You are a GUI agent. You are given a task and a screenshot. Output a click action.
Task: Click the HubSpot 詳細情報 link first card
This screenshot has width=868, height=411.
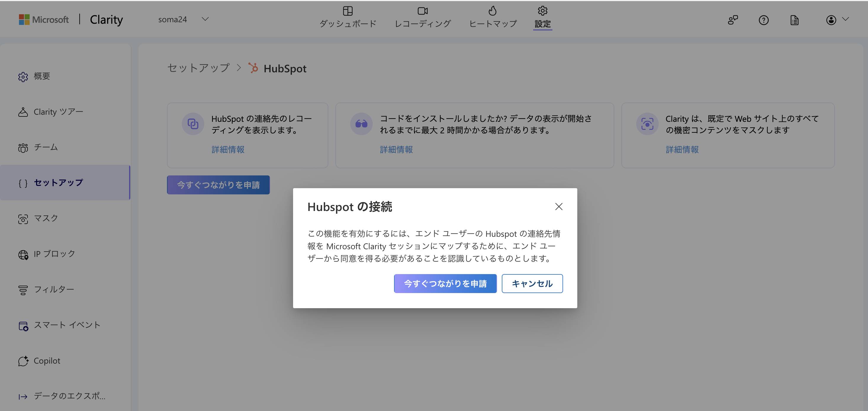tap(228, 148)
